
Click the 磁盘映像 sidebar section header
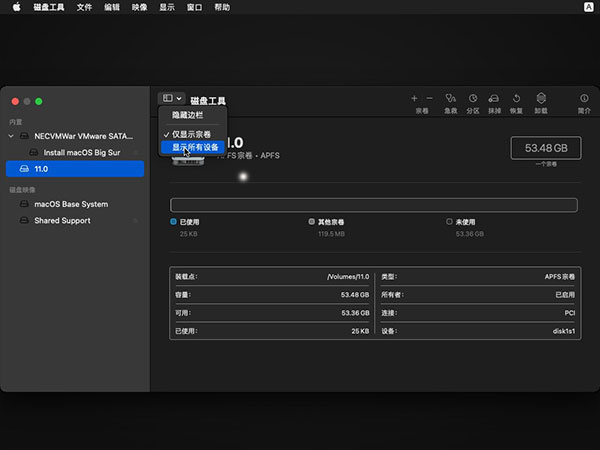(22, 190)
